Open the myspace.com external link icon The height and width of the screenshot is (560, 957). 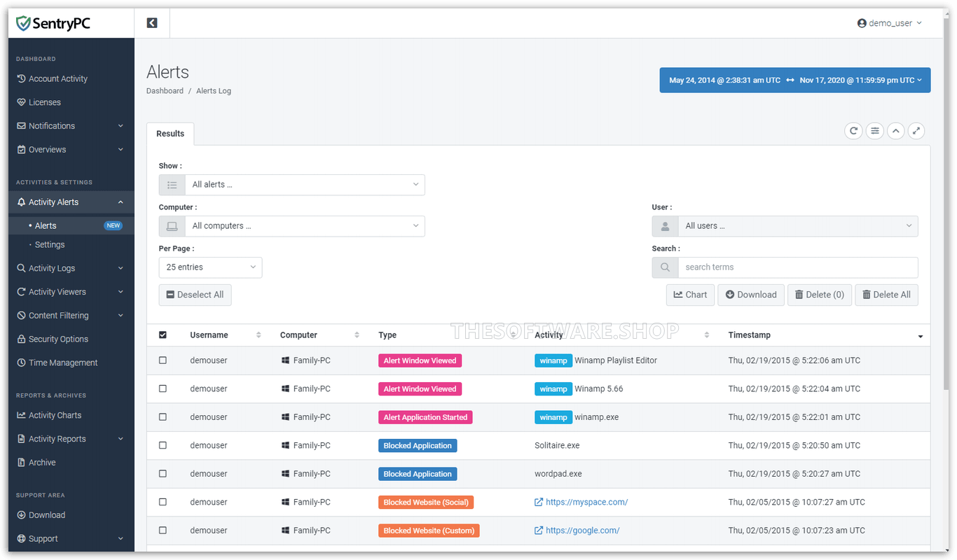(x=539, y=502)
